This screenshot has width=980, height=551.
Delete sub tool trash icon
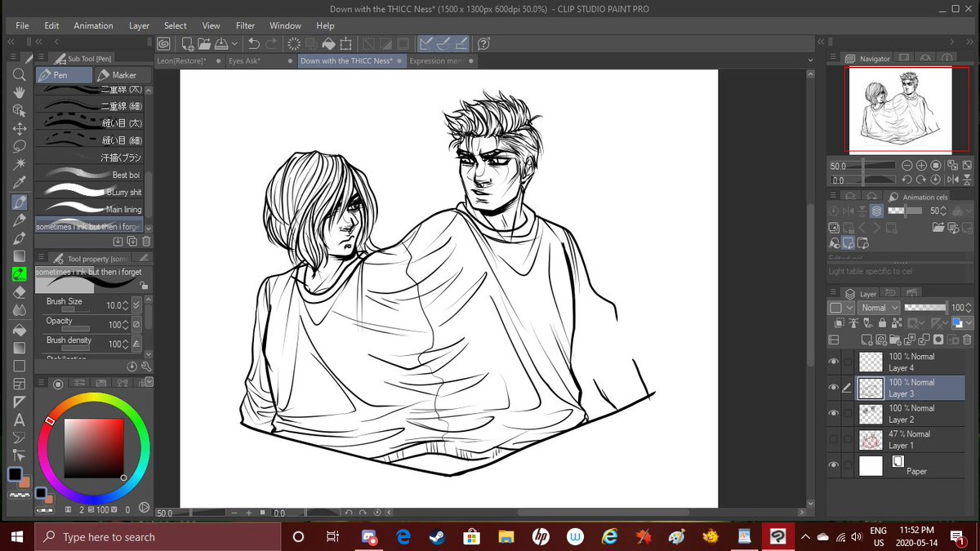[146, 242]
